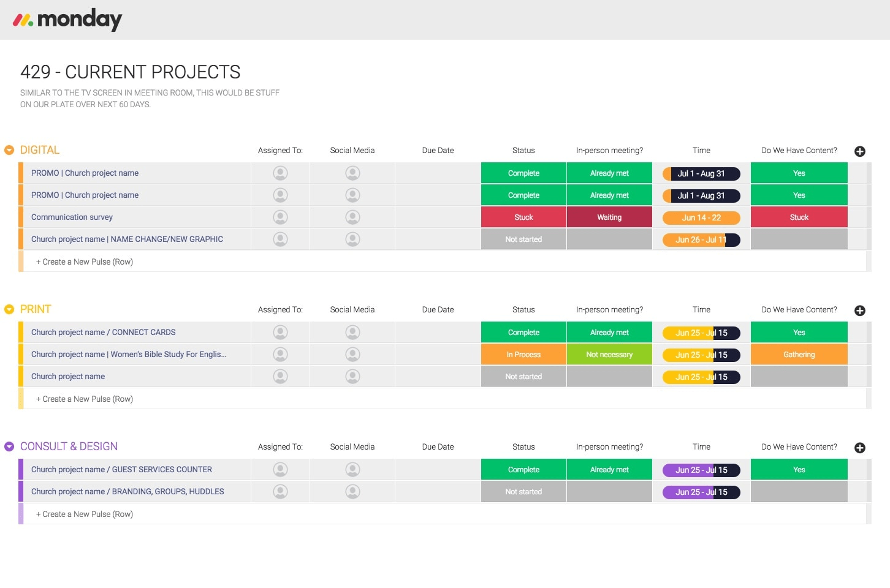Viewport: 890px width, 588px height.
Task: Set Due Date for Communication survey
Action: 438,217
